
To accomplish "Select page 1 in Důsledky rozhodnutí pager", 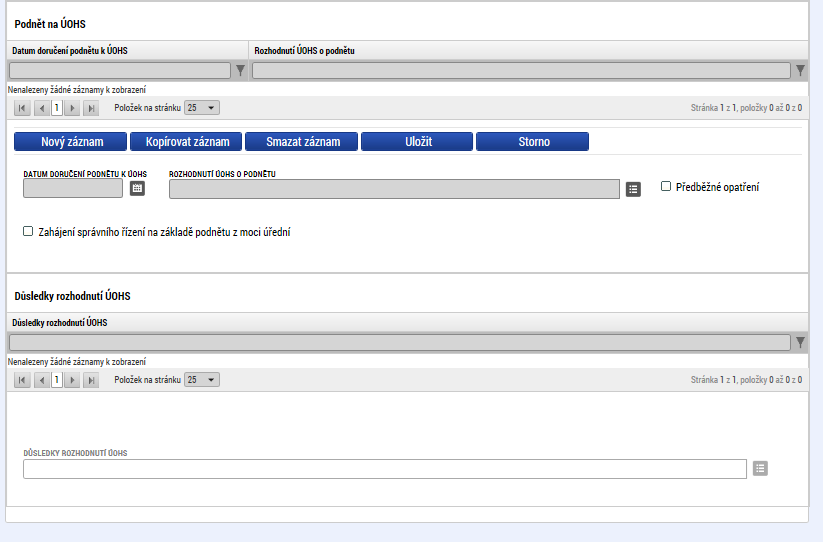I will [57, 380].
